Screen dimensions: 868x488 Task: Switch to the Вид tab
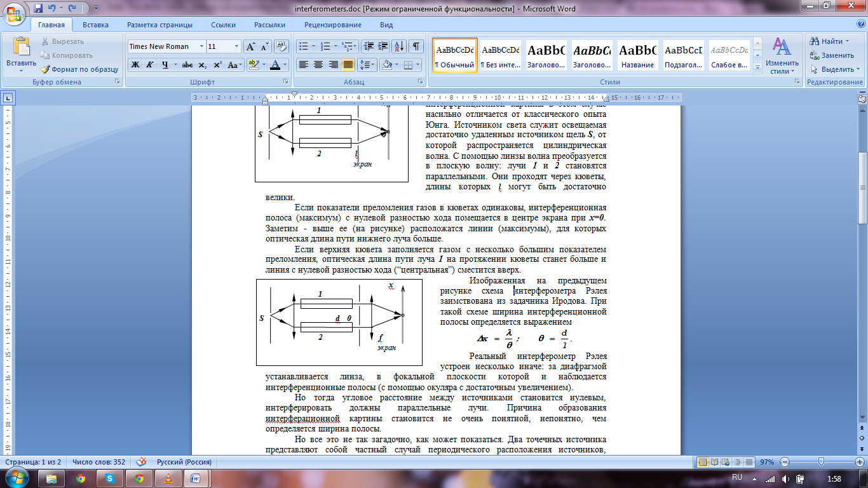click(x=386, y=25)
